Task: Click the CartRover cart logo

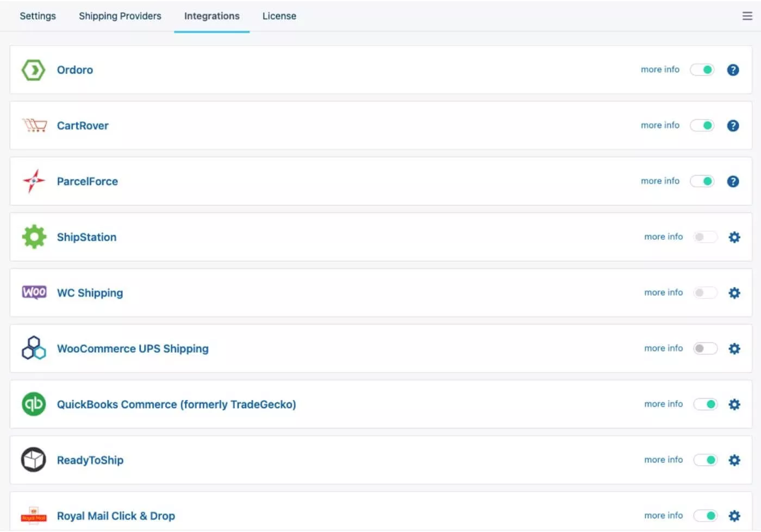Action: [x=34, y=126]
